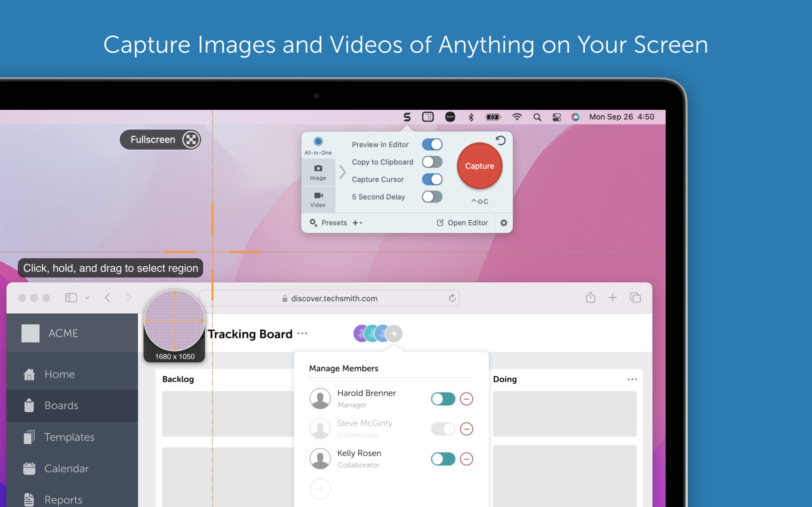The height and width of the screenshot is (507, 812).
Task: Click the browser share icon
Action: coord(590,298)
